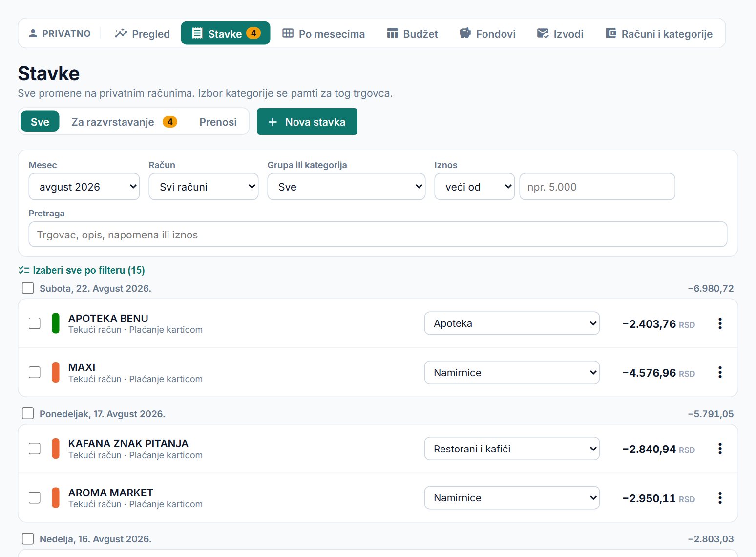The height and width of the screenshot is (557, 756).
Task: Open more actions for AROMA MARKET row
Action: point(720,498)
